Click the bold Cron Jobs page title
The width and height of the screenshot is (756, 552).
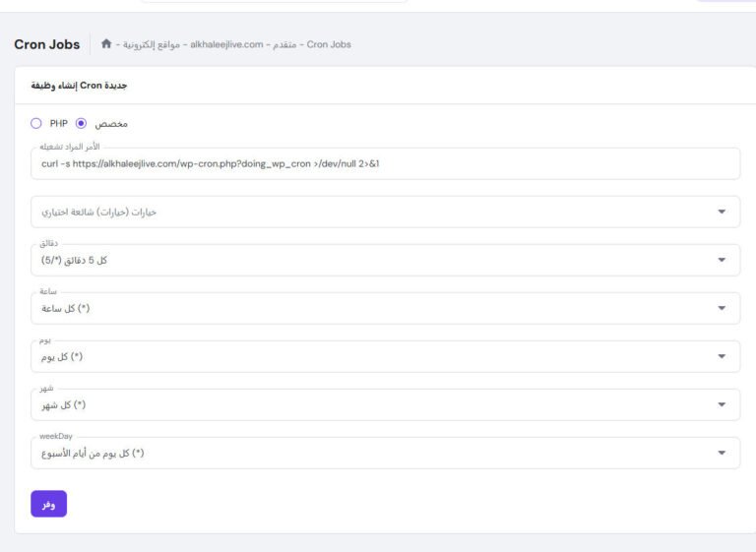pyautogui.click(x=46, y=44)
